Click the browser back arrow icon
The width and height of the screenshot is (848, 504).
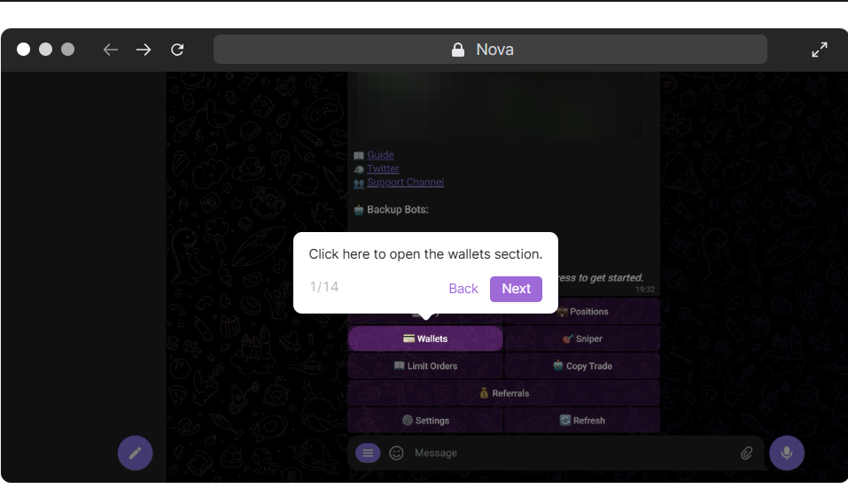pyautogui.click(x=111, y=50)
